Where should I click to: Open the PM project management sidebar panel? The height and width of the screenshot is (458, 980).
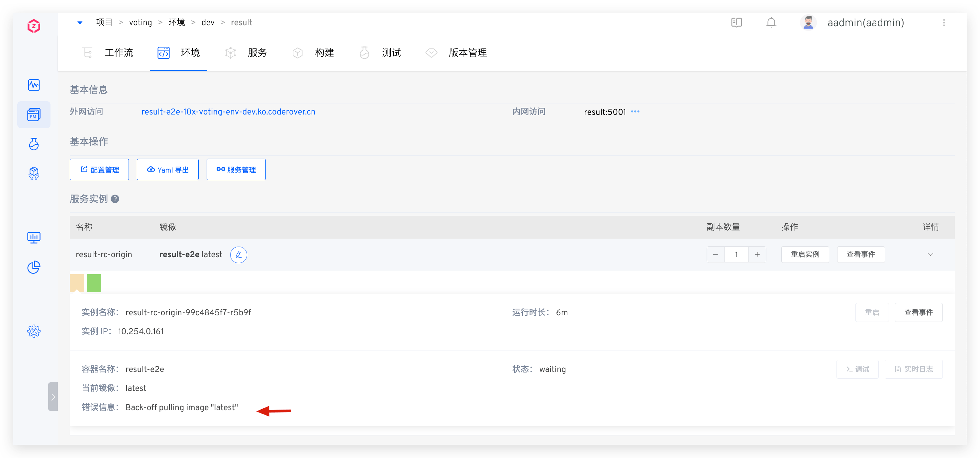point(34,114)
